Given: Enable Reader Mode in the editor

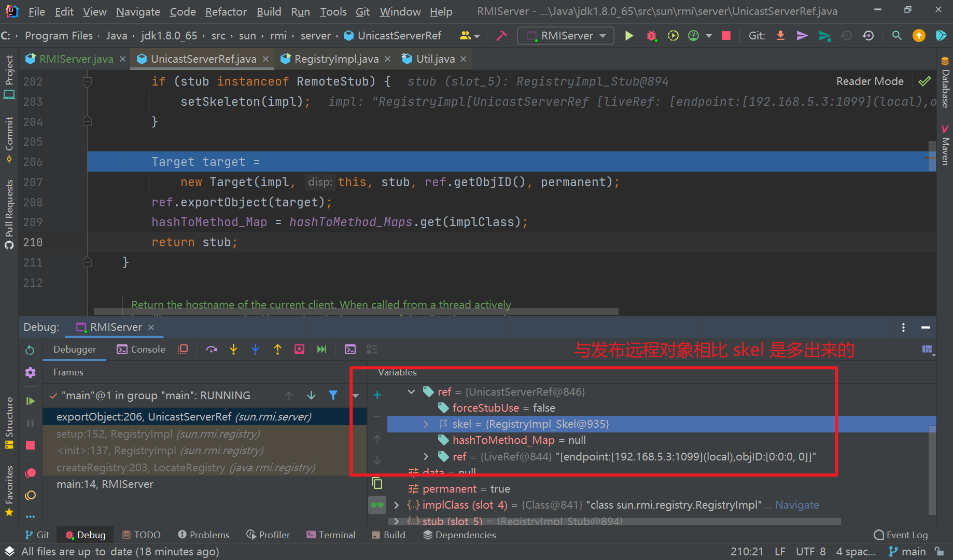Looking at the screenshot, I should click(870, 81).
